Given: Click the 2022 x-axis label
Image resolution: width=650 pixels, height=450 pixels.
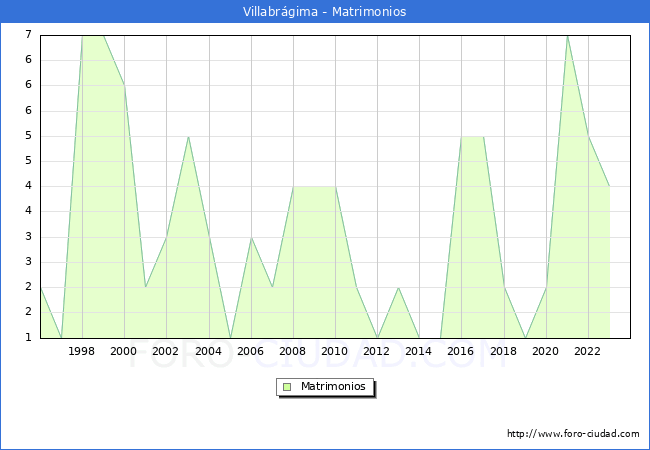Looking at the screenshot, I should [587, 351].
